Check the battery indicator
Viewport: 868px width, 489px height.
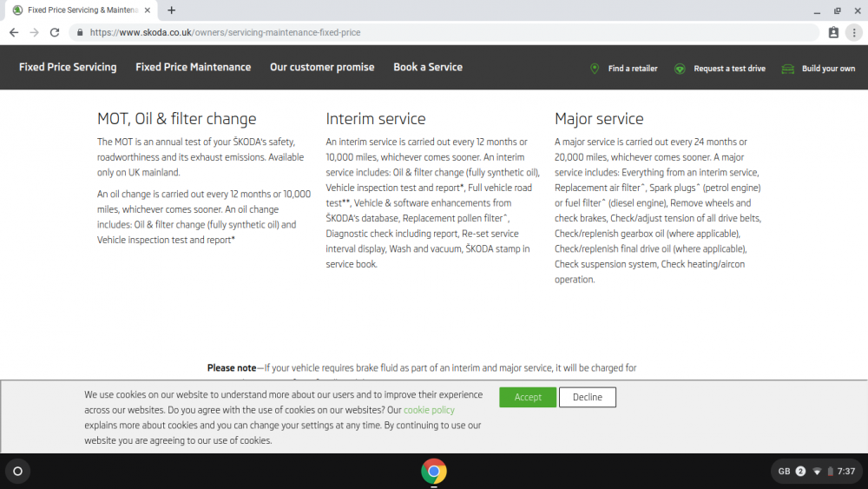tap(831, 472)
